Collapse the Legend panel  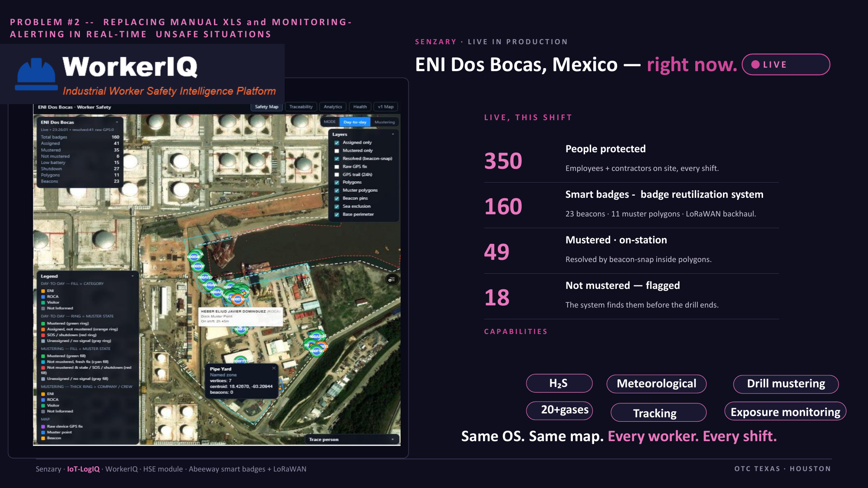tap(132, 276)
